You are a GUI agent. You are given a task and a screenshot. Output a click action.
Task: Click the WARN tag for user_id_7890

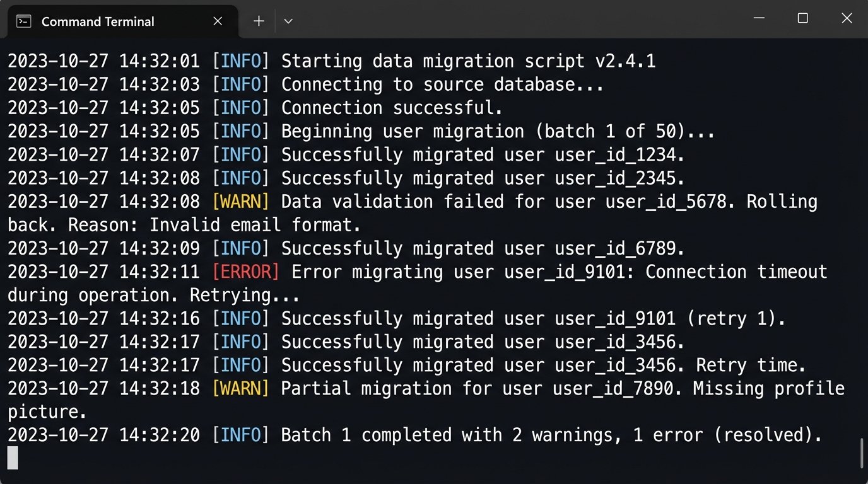pos(240,388)
